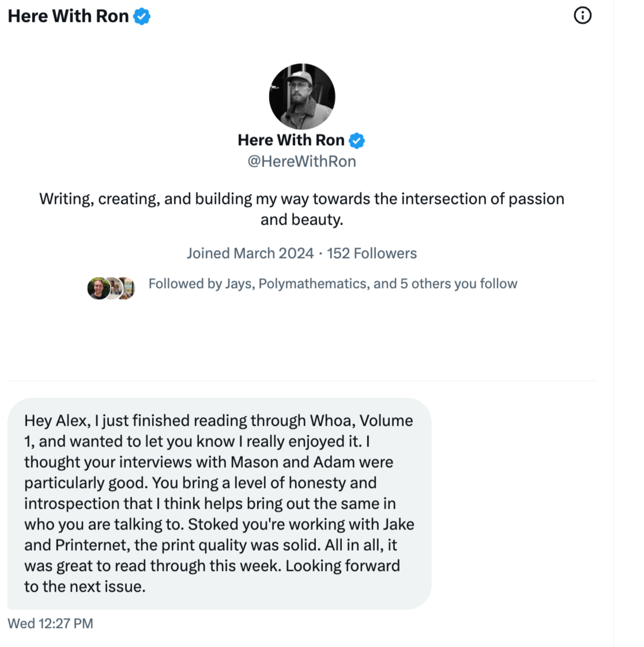
Task: Click "5 others you follow" text
Action: (x=459, y=284)
